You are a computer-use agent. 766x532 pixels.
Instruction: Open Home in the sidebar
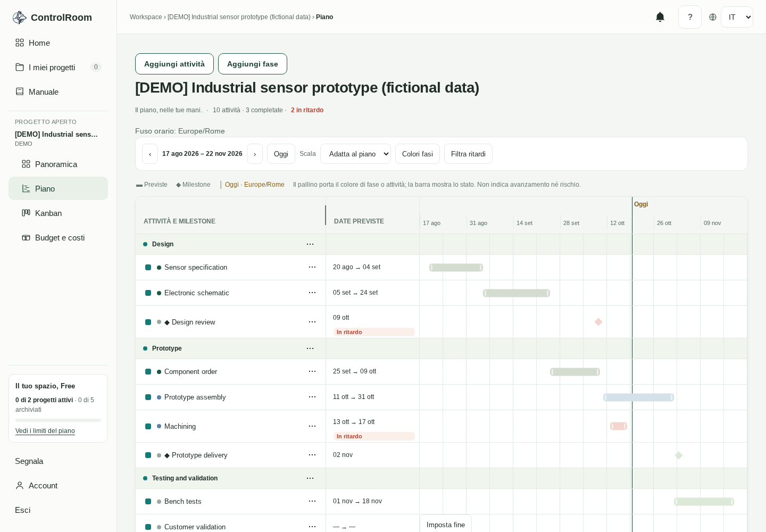(58, 43)
